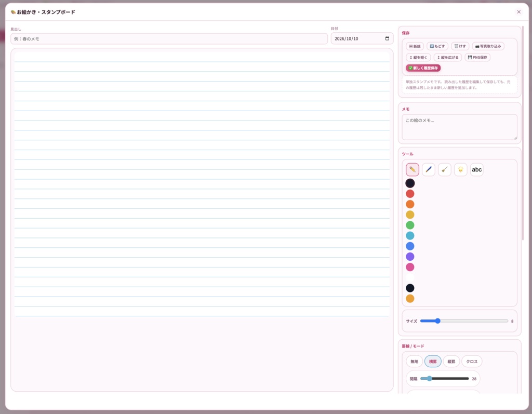Select the クロス ruling mode
The image size is (532, 414).
(x=472, y=362)
